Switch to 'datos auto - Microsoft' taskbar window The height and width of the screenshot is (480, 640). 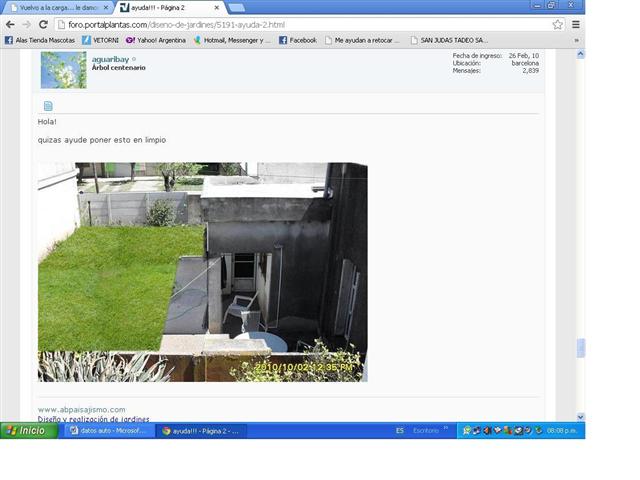click(108, 431)
